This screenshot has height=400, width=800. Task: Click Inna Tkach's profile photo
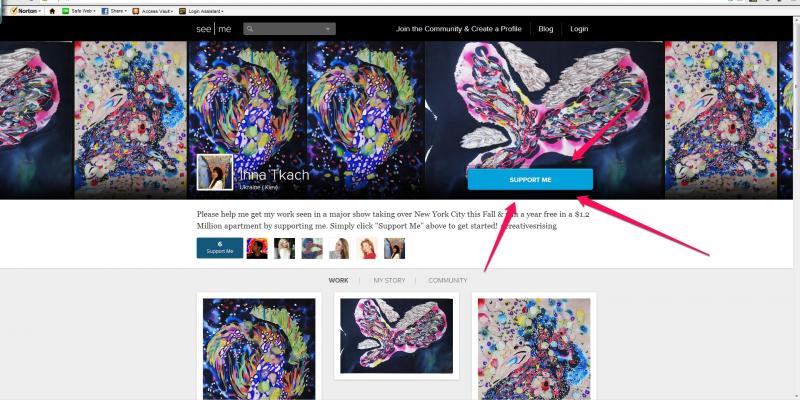coord(215,172)
